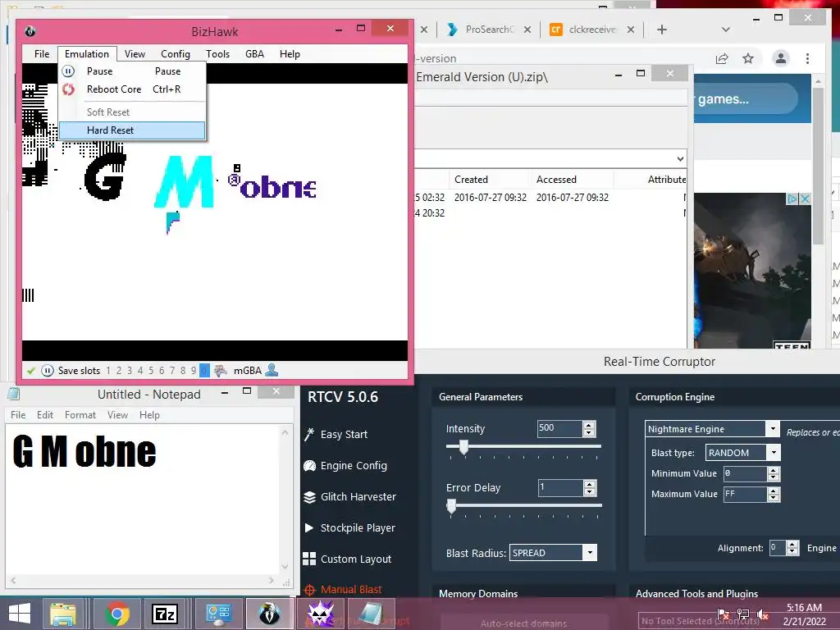Open BizHawk File menu
Image resolution: width=840 pixels, height=630 pixels.
pos(42,54)
